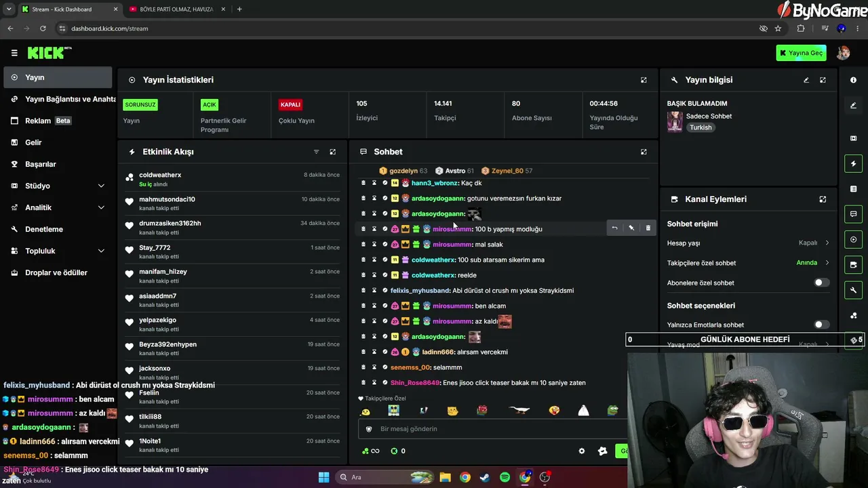Click the shield icon in the message box
This screenshot has height=488, width=868.
coord(369,429)
